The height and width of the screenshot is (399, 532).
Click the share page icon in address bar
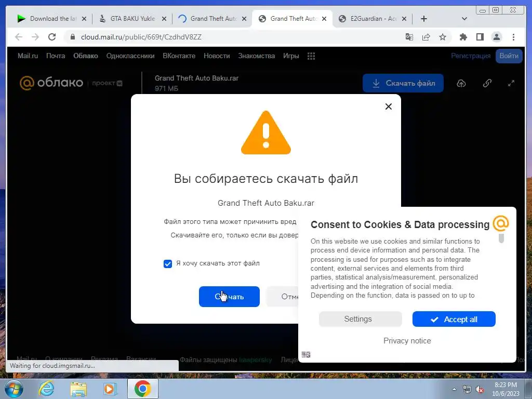click(426, 37)
